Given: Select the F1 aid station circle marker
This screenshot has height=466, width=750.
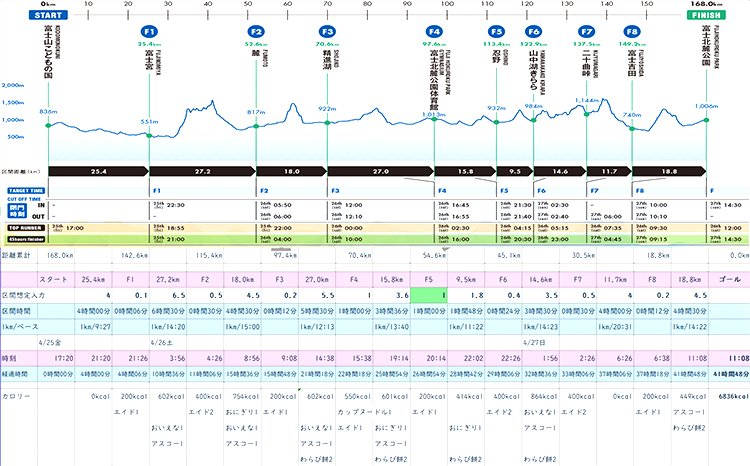Looking at the screenshot, I should click(x=149, y=32).
